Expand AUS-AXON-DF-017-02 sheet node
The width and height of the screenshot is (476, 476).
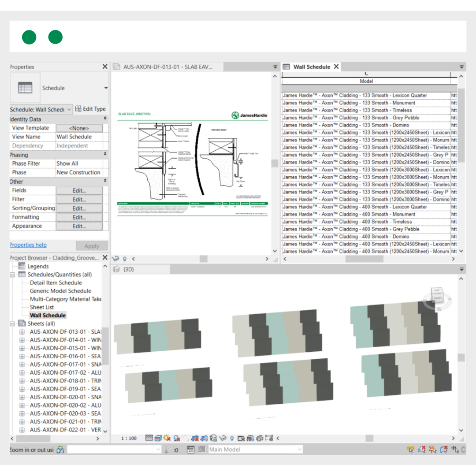(22, 373)
